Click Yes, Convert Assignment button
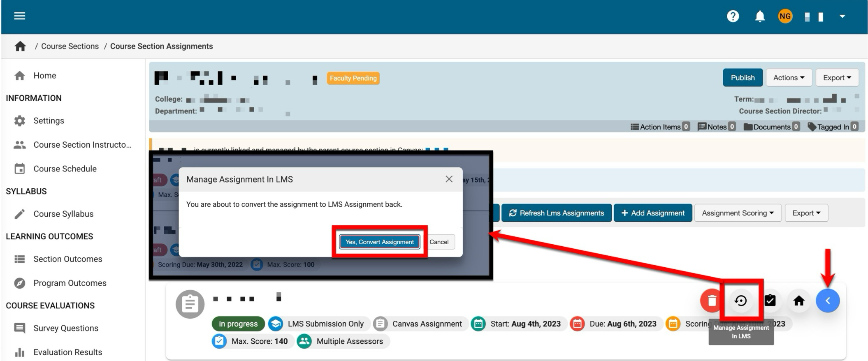868x361 pixels. click(x=379, y=242)
